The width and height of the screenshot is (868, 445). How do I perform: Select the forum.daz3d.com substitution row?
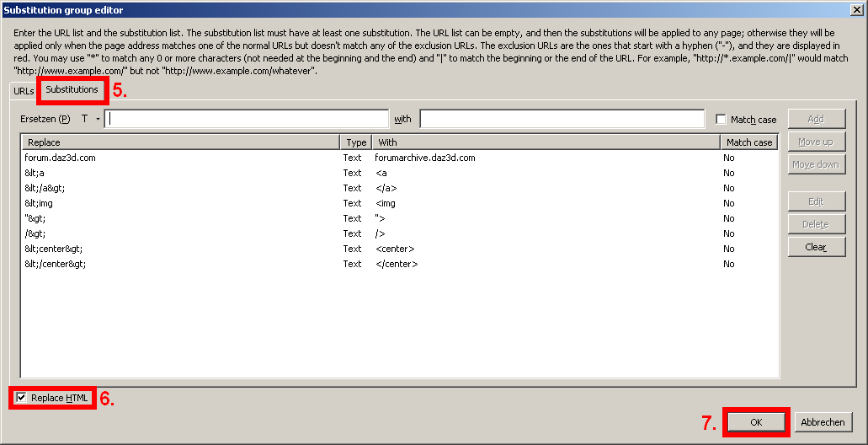[x=66, y=158]
